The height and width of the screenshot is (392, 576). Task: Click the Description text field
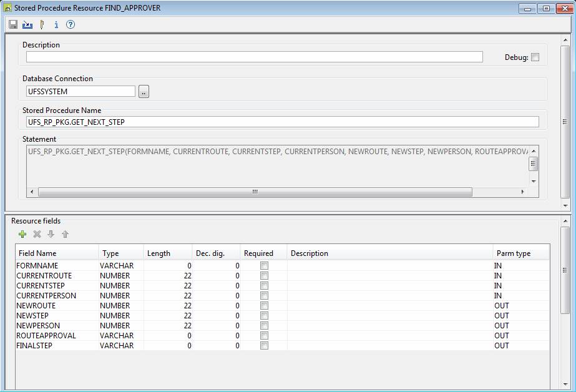[x=254, y=57]
